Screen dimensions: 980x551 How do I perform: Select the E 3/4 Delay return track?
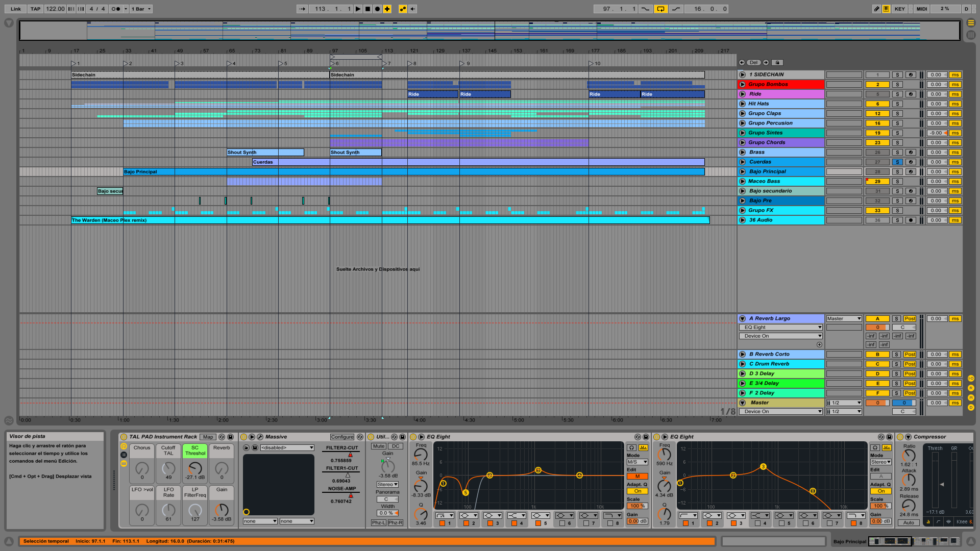[781, 383]
